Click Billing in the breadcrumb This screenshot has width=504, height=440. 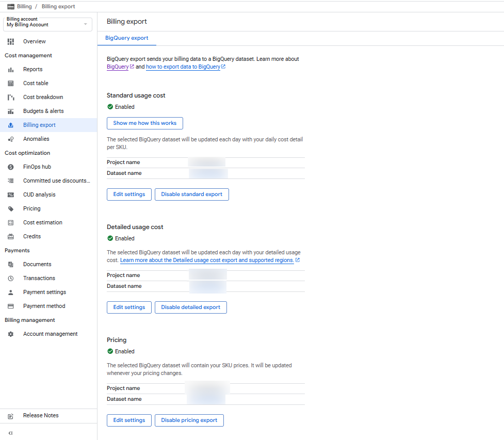(24, 7)
